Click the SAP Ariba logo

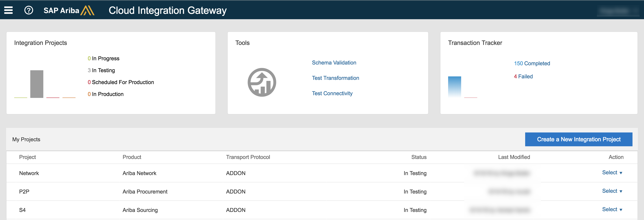pos(69,11)
